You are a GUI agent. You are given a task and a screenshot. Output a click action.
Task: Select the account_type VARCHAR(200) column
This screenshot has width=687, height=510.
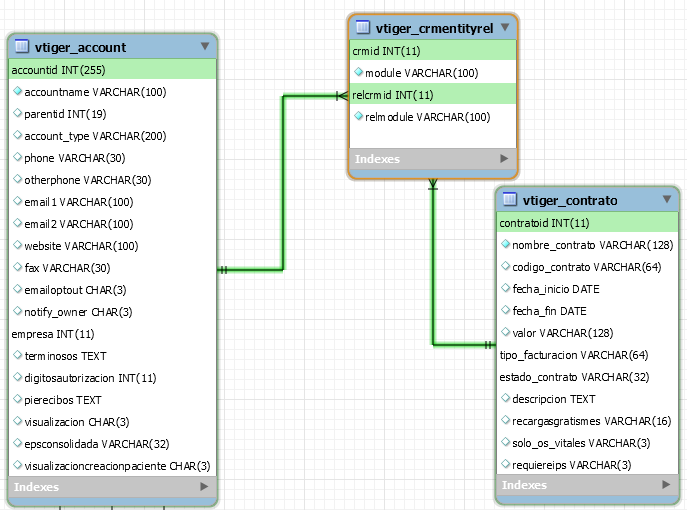112,136
